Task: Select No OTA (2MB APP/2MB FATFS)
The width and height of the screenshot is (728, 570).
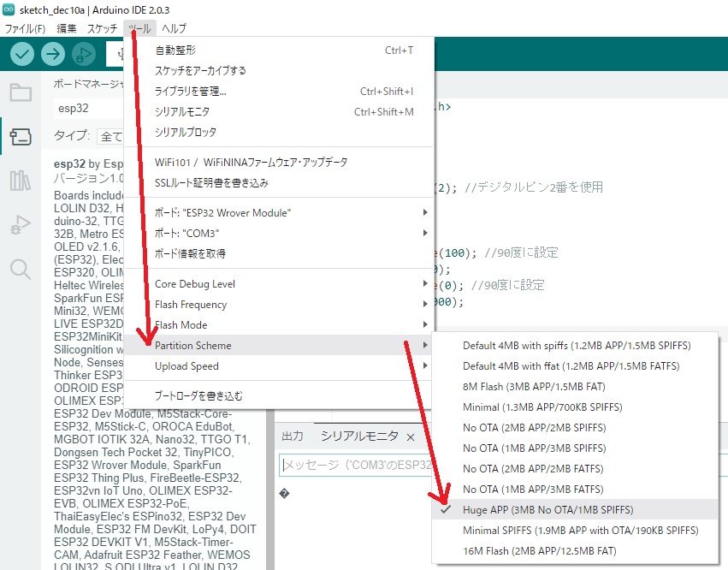Action: (575, 468)
